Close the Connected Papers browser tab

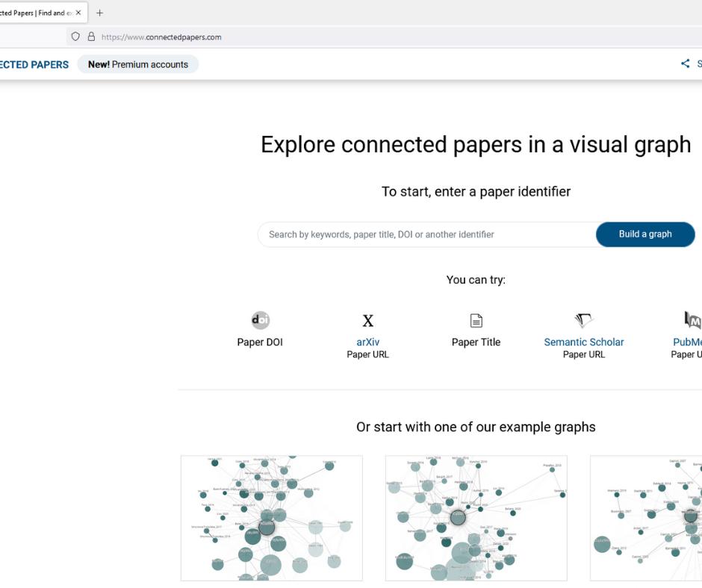point(78,13)
